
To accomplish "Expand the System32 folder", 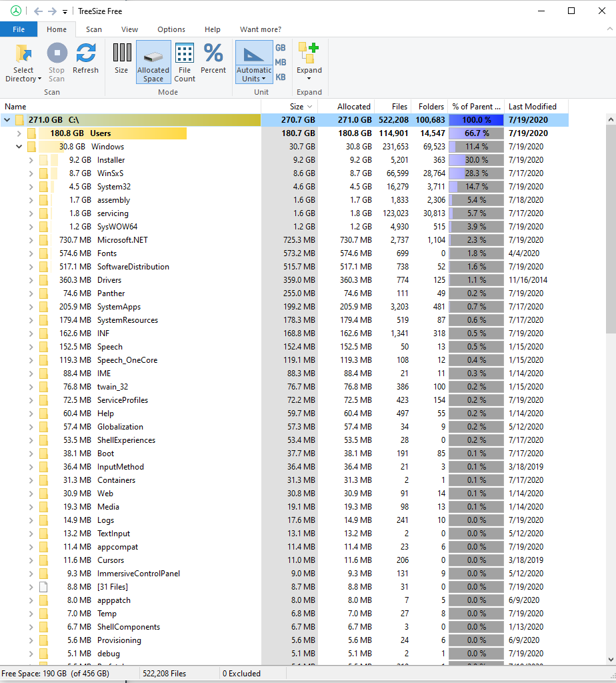I will pos(31,187).
